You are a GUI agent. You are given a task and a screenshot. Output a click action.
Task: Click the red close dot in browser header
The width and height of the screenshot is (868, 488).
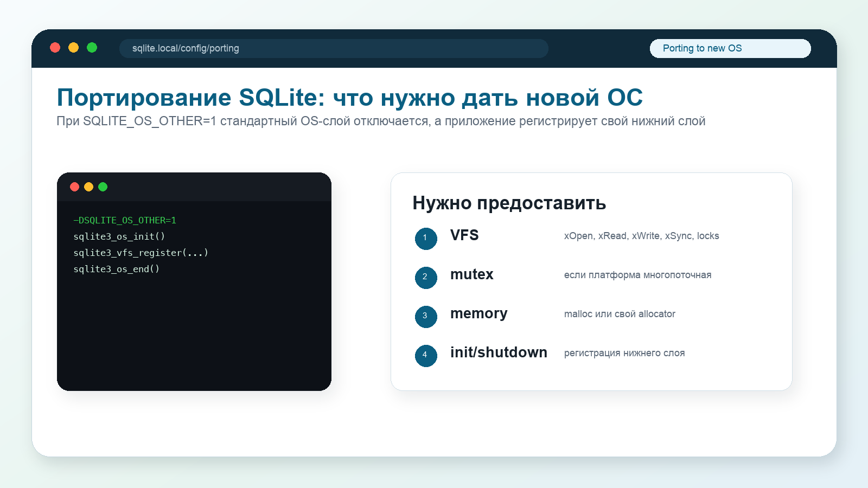pos(55,48)
